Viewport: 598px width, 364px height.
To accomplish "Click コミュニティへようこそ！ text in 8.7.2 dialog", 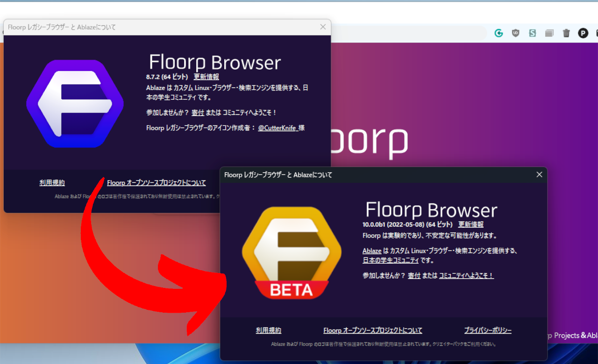I will pyautogui.click(x=250, y=112).
